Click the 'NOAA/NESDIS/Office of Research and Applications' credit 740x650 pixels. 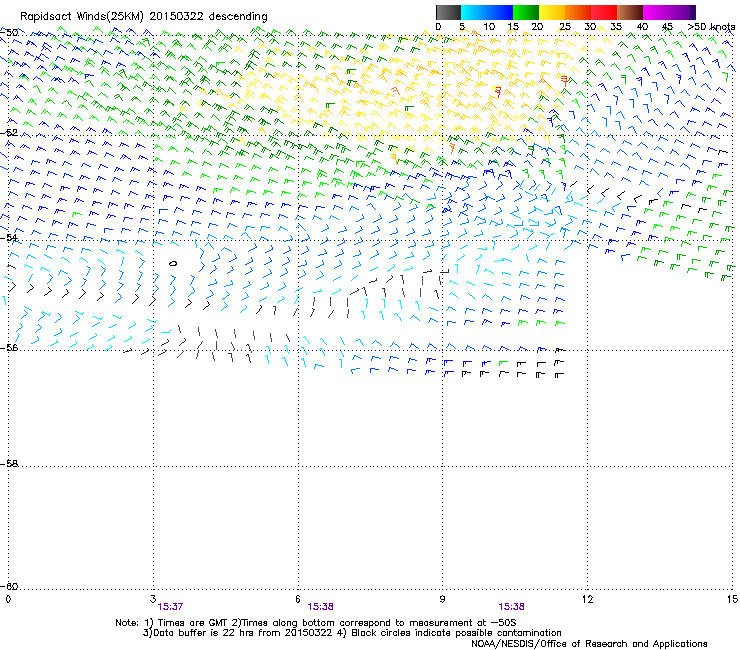[x=589, y=644]
